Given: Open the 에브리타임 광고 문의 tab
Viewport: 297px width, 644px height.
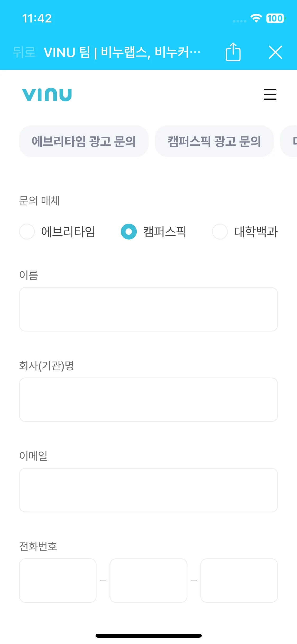Looking at the screenshot, I should coord(84,141).
